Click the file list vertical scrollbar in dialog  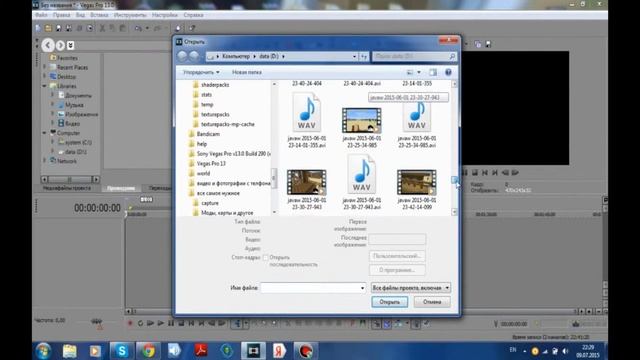(454, 148)
